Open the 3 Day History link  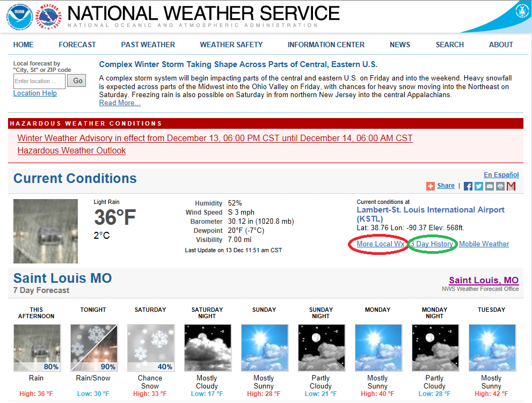tap(432, 244)
